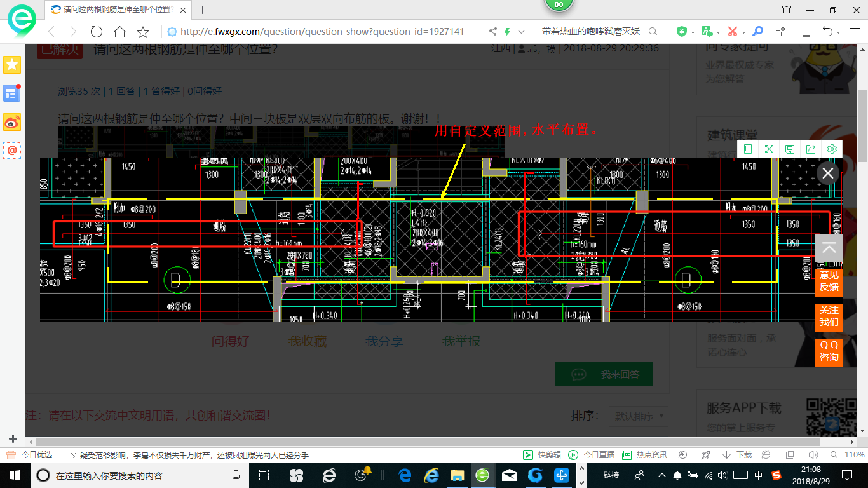Close the enlarged drawing image overlay
The image size is (868, 488).
(828, 173)
